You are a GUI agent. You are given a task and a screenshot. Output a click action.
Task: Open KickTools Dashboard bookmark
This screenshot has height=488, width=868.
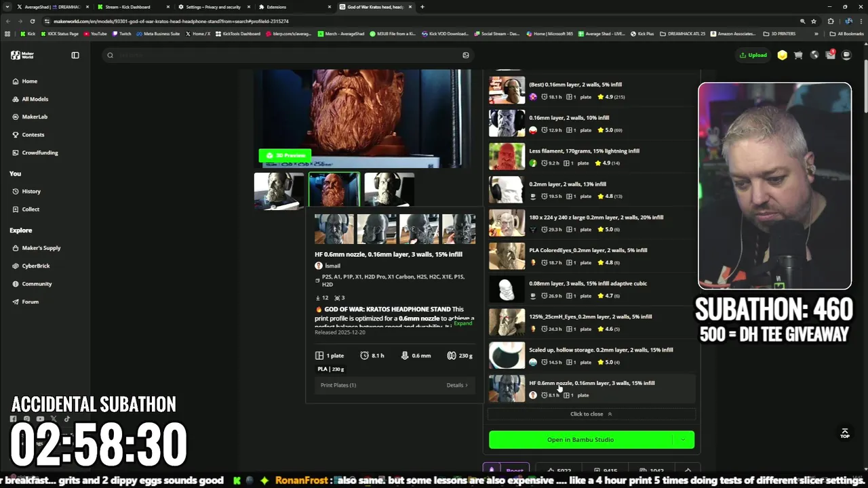[237, 33]
